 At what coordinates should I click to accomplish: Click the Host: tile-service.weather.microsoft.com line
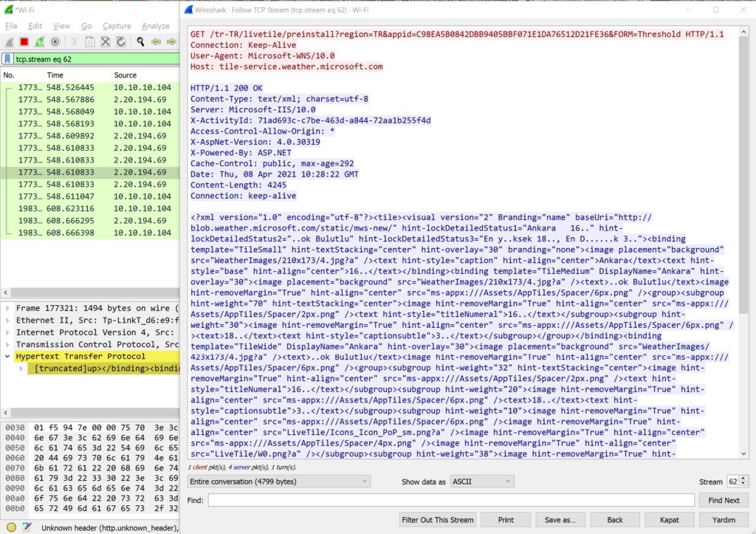(x=286, y=66)
